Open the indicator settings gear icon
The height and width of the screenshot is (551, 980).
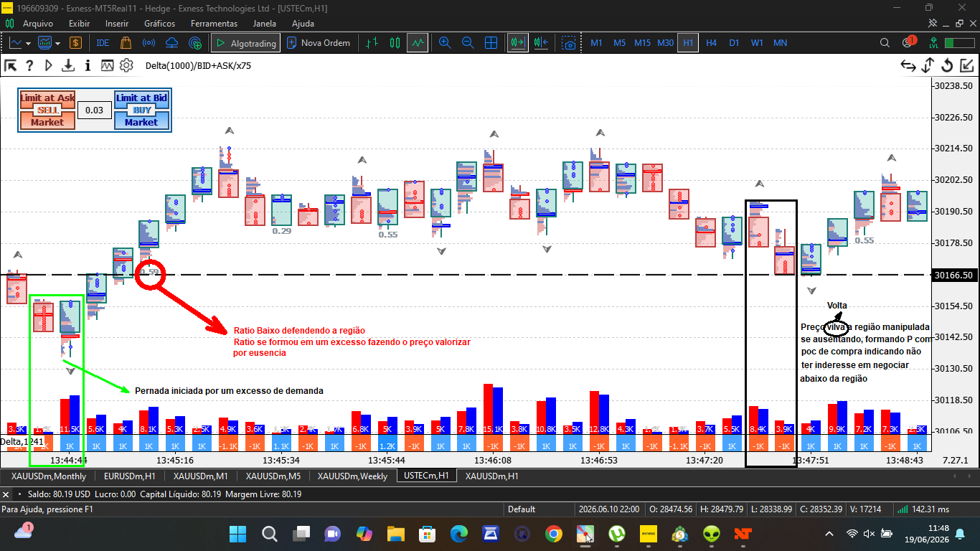126,65
